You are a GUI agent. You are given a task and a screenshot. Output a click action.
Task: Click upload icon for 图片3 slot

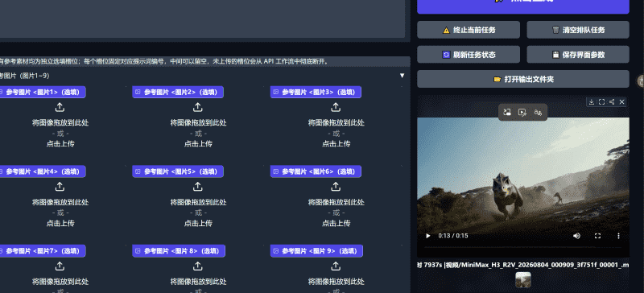click(x=336, y=107)
